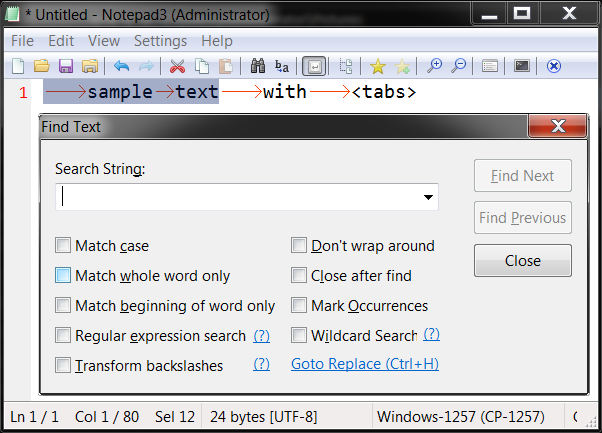Screen dimensions: 602x433
Task: Click the Copy toolbar icon
Action: pyautogui.click(x=202, y=66)
